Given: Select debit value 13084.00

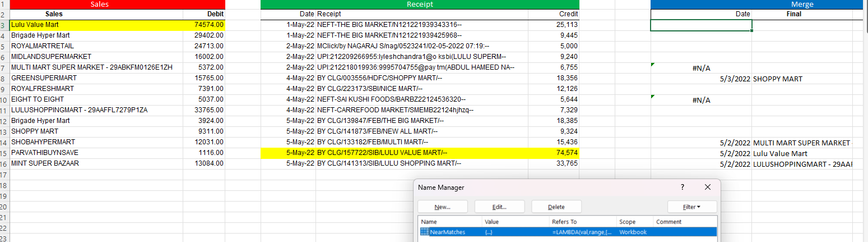Looking at the screenshot, I should click(205, 163).
